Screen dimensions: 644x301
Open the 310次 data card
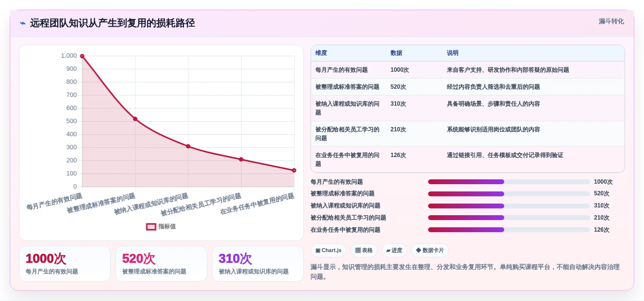pos(258,264)
